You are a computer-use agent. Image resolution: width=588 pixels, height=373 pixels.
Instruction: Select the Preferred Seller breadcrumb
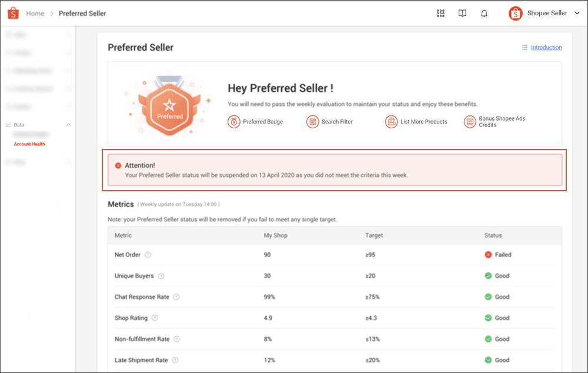[82, 13]
